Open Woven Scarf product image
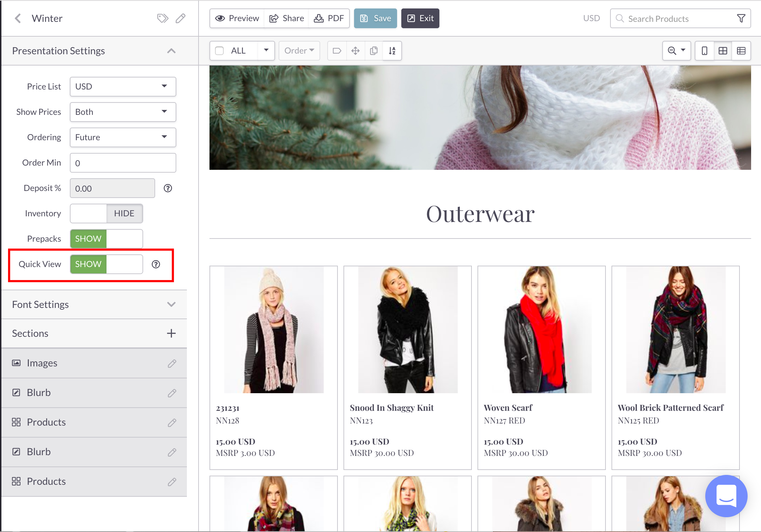 (x=542, y=330)
